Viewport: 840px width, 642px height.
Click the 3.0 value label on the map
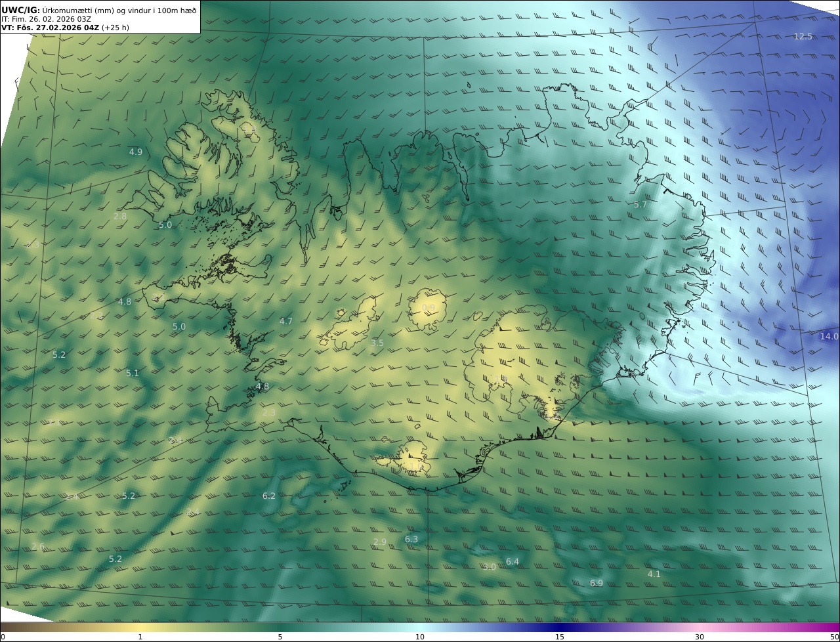tap(490, 567)
